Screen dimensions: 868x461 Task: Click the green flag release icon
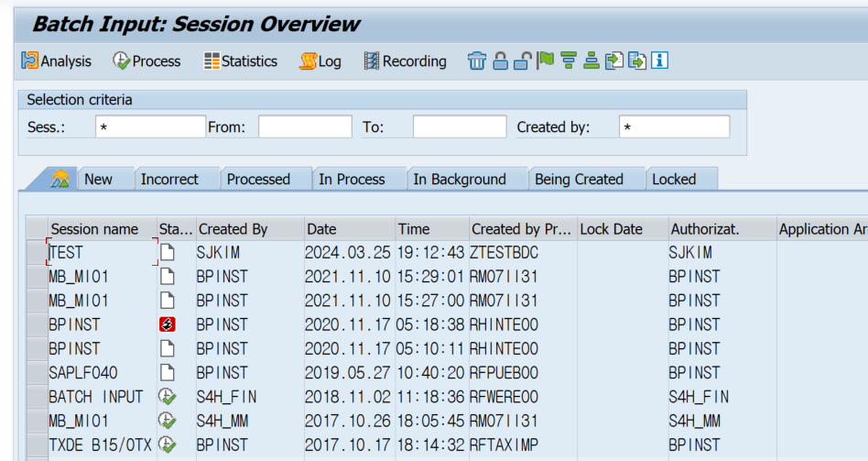click(546, 60)
